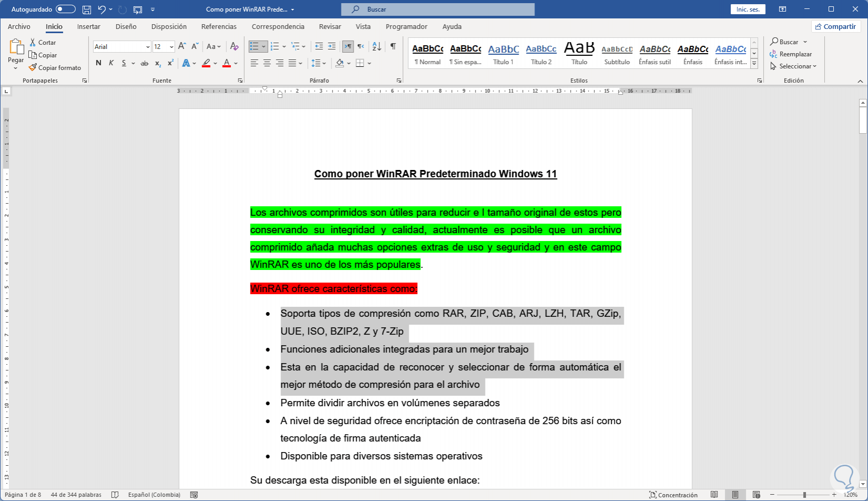The image size is (868, 501).
Task: Toggle underline formatting
Action: pos(124,63)
